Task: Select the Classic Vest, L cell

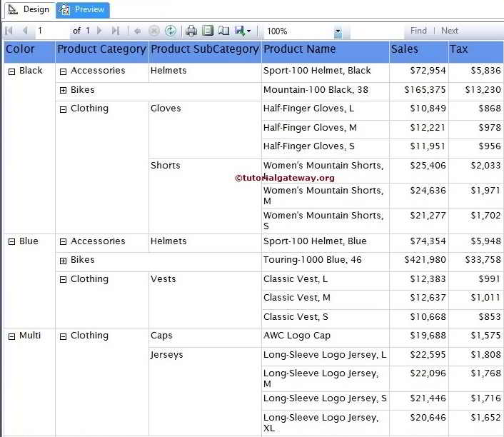Action: click(326, 281)
